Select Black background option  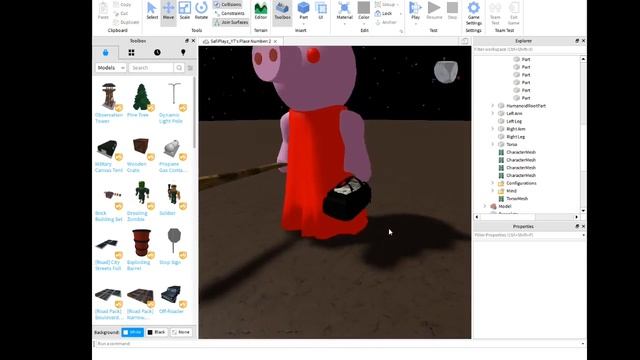156,332
